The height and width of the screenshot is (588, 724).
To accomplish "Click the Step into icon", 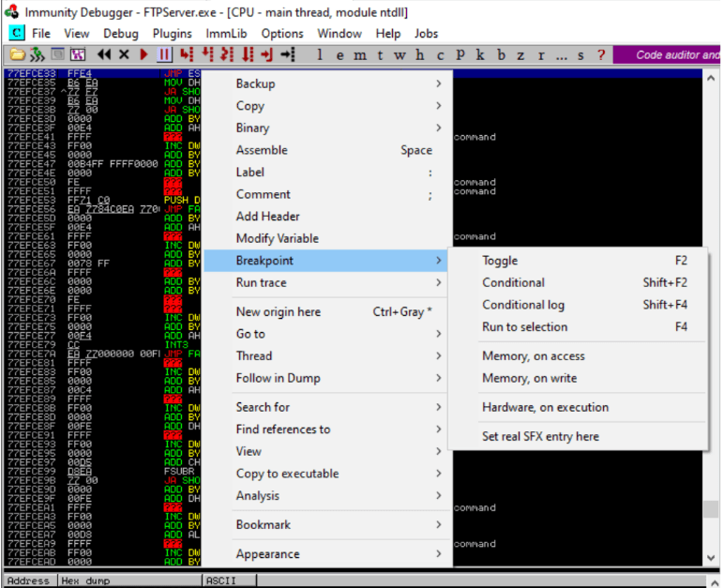I will (x=187, y=54).
